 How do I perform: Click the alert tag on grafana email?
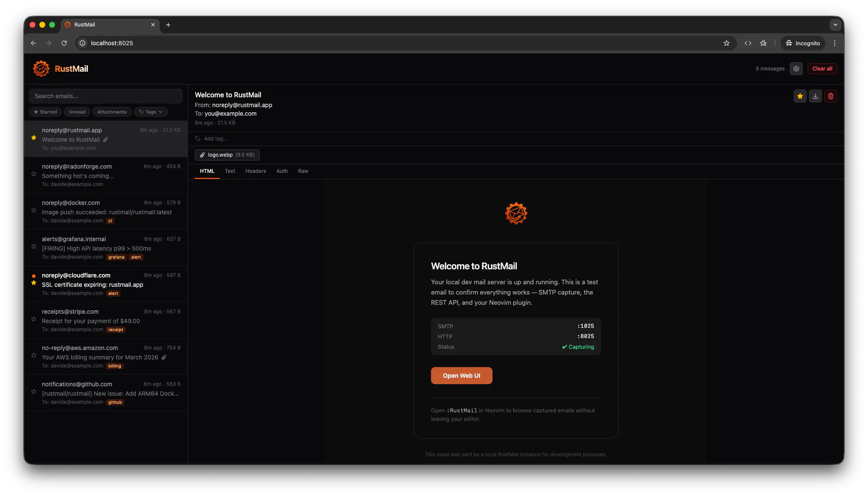click(x=136, y=257)
